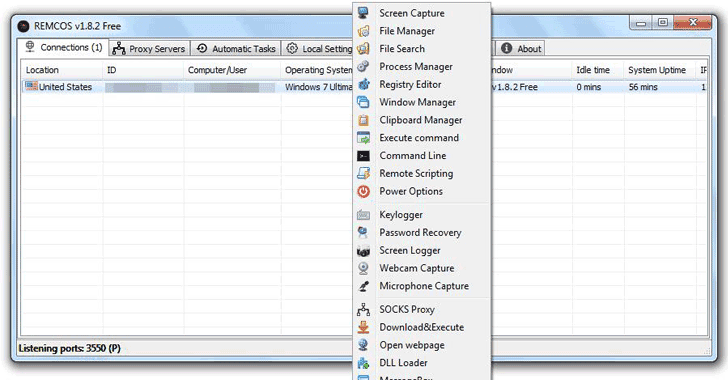Click the DLL Loader puzzle icon

point(363,363)
